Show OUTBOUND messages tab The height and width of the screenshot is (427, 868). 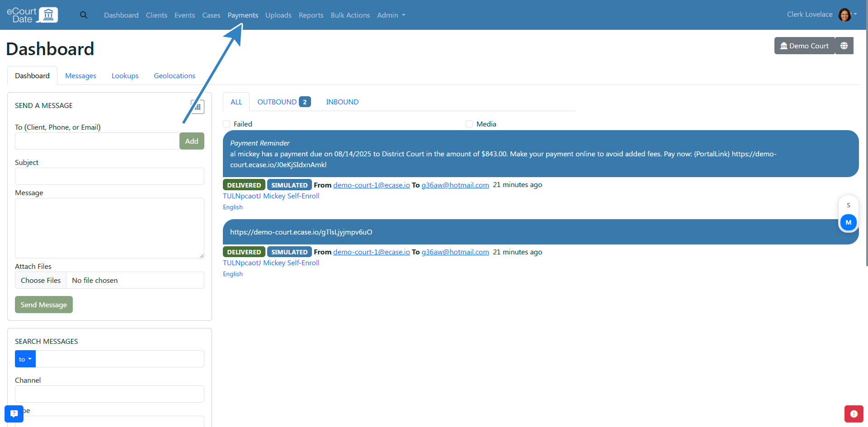tap(284, 102)
